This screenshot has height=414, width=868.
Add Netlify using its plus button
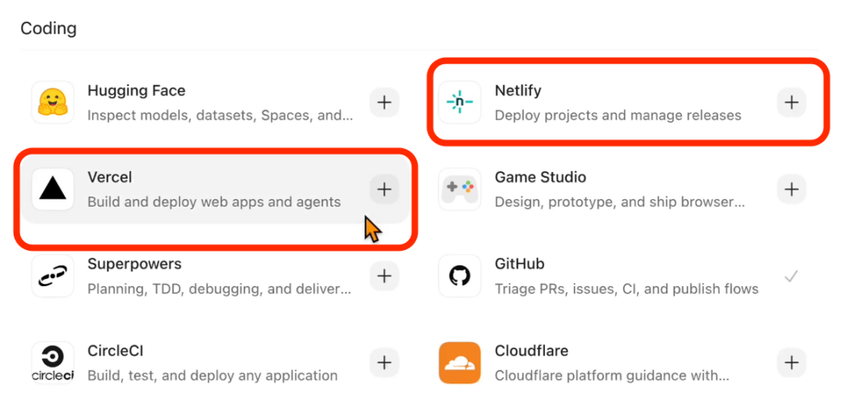[x=792, y=102]
